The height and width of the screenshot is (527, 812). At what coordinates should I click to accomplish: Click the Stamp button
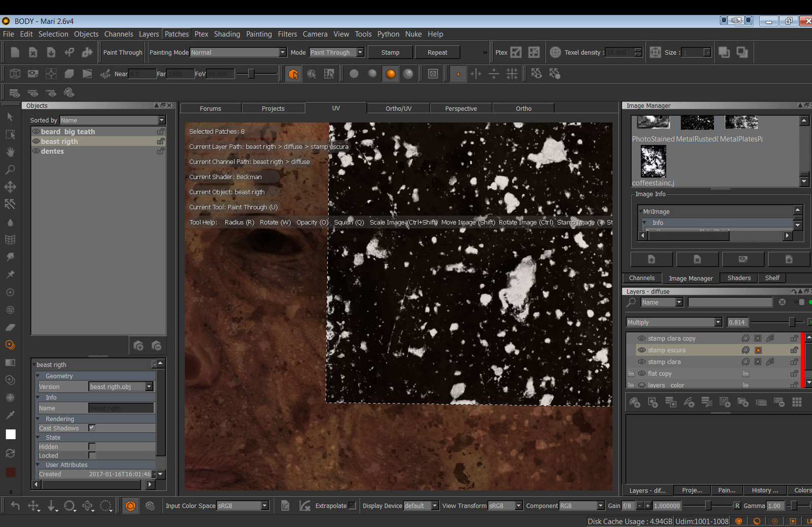390,52
